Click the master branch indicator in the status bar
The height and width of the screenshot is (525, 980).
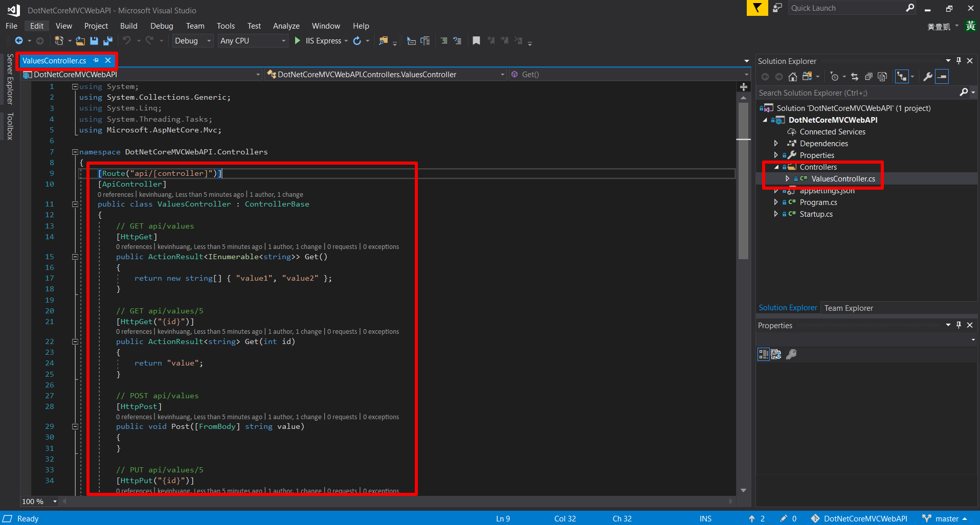(946, 518)
